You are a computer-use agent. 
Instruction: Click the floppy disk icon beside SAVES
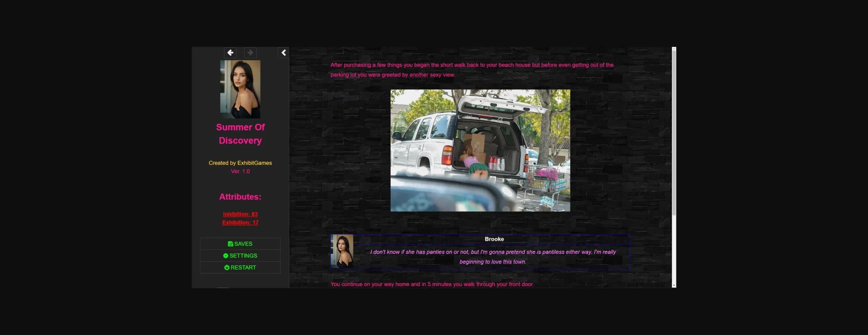230,244
